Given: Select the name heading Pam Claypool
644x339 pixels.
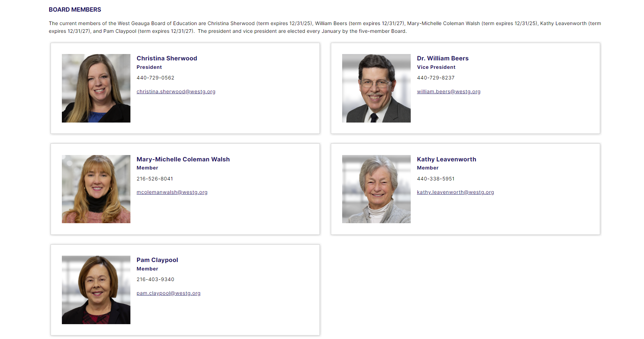Looking at the screenshot, I should 157,260.
